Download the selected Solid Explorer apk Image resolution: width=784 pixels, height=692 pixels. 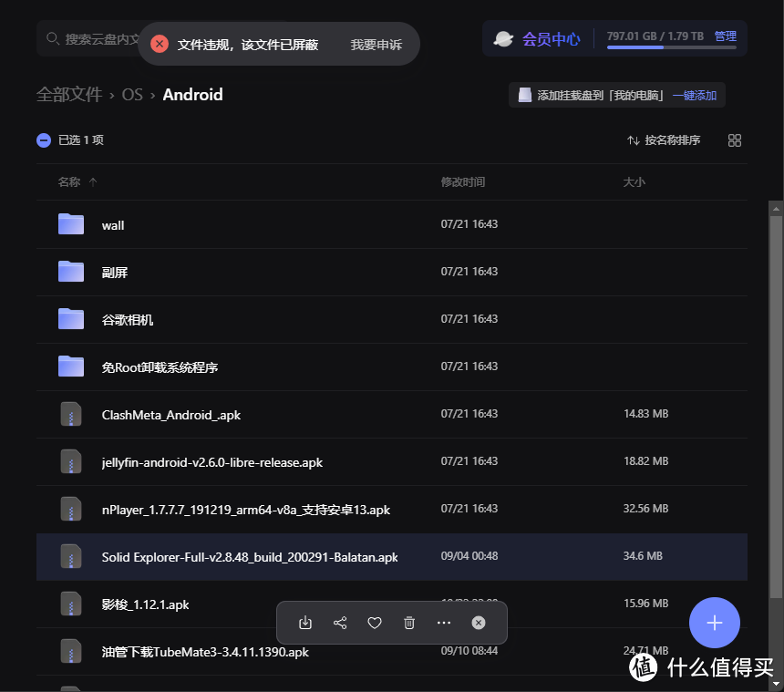coord(304,623)
